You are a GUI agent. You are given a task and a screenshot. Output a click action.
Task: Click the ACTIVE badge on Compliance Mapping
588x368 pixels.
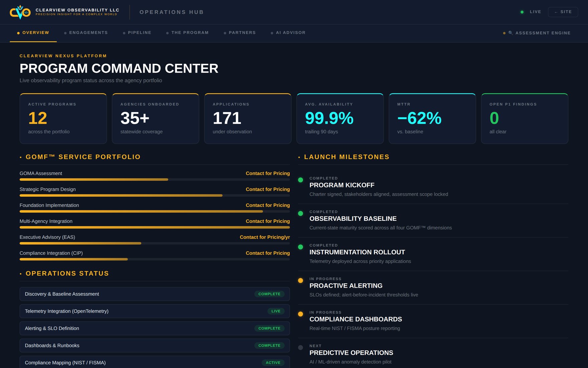(x=273, y=363)
